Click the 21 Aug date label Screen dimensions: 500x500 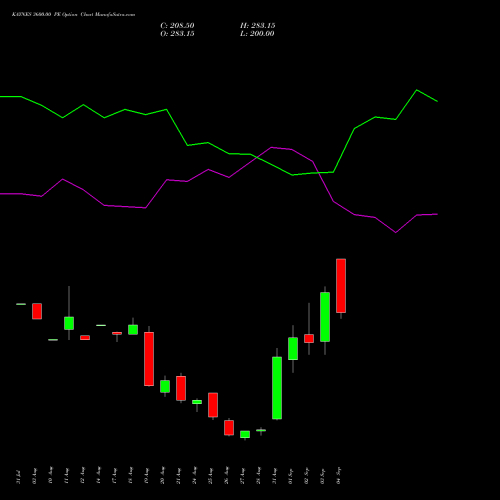pos(179,476)
